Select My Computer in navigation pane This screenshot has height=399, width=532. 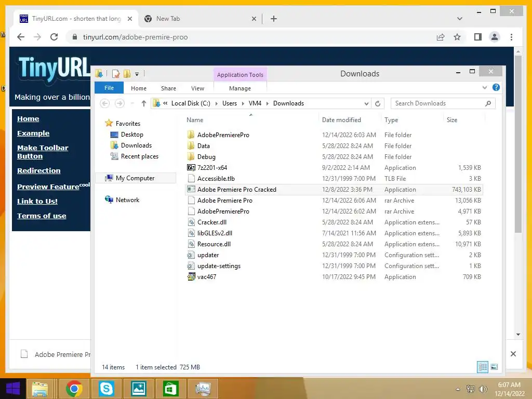tap(135, 178)
